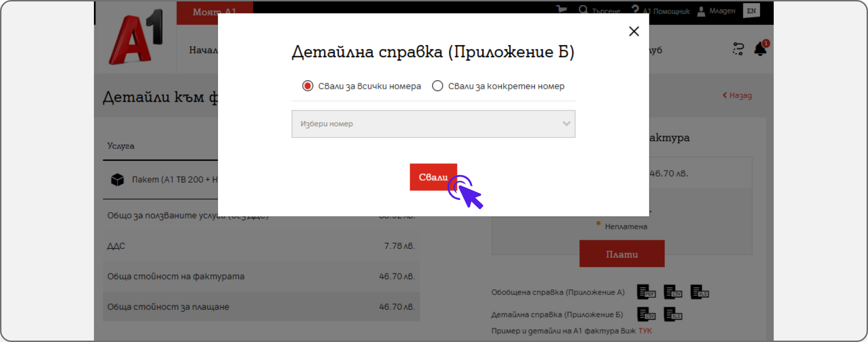
Task: Open the 'Избери номер' dropdown
Action: click(x=433, y=124)
